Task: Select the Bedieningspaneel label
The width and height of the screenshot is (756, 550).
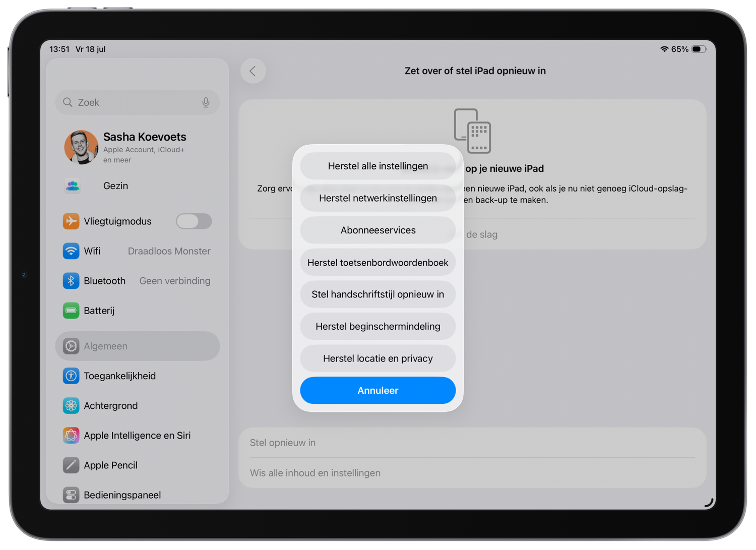Action: pos(122,495)
